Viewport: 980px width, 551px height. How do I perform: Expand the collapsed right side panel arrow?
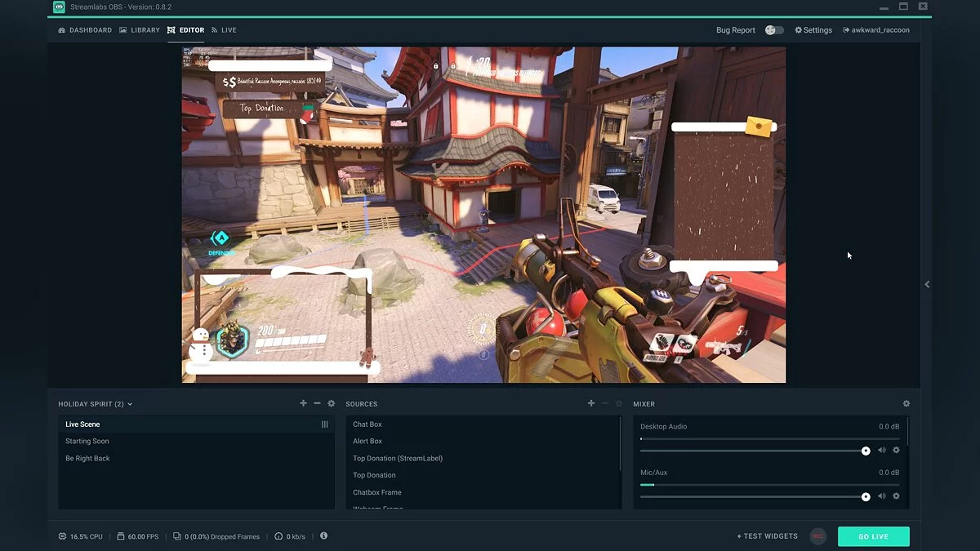(x=927, y=284)
